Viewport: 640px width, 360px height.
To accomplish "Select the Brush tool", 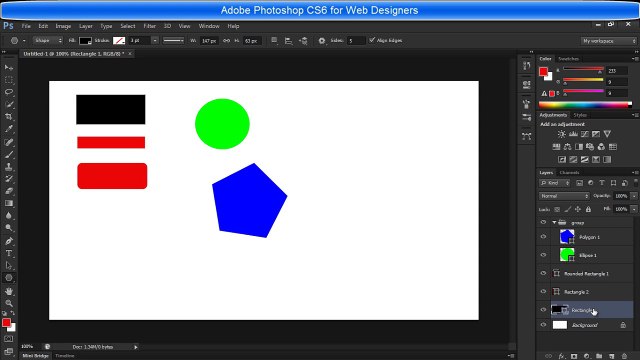I will pos(9,154).
